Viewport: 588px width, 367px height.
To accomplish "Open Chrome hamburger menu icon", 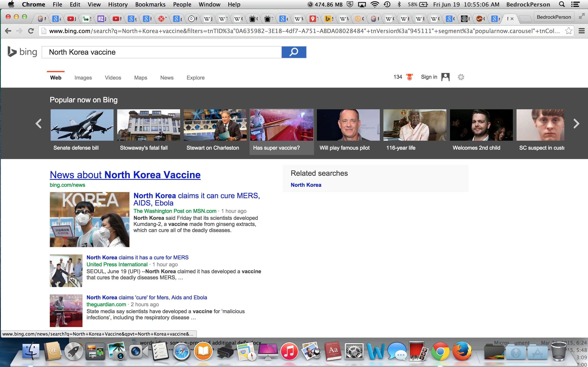I will pos(581,31).
